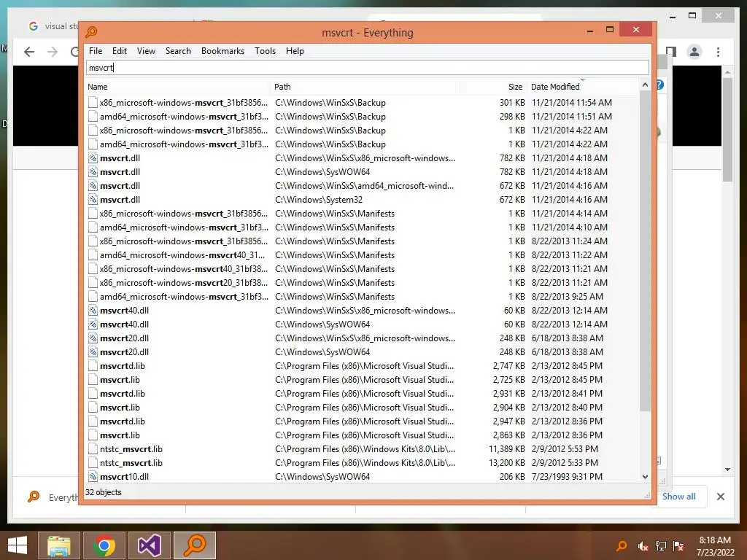Image resolution: width=747 pixels, height=560 pixels.
Task: Click scroll up arrow of results list
Action: (x=645, y=85)
